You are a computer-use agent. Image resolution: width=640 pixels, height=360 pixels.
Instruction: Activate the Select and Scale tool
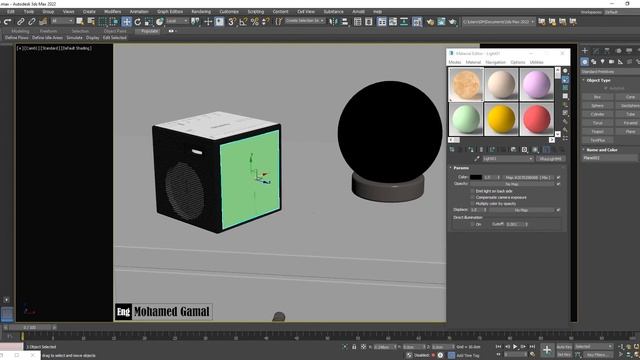[x=149, y=22]
